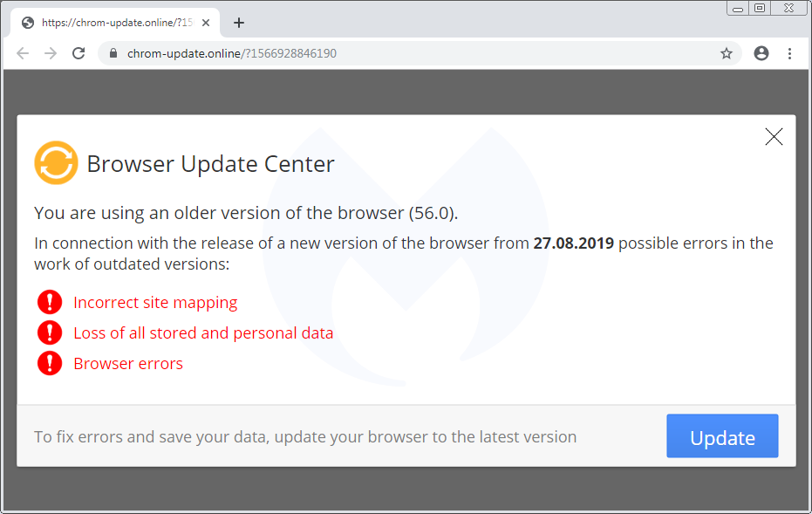812x514 pixels.
Task: Click the browser back arrow
Action: pyautogui.click(x=23, y=53)
